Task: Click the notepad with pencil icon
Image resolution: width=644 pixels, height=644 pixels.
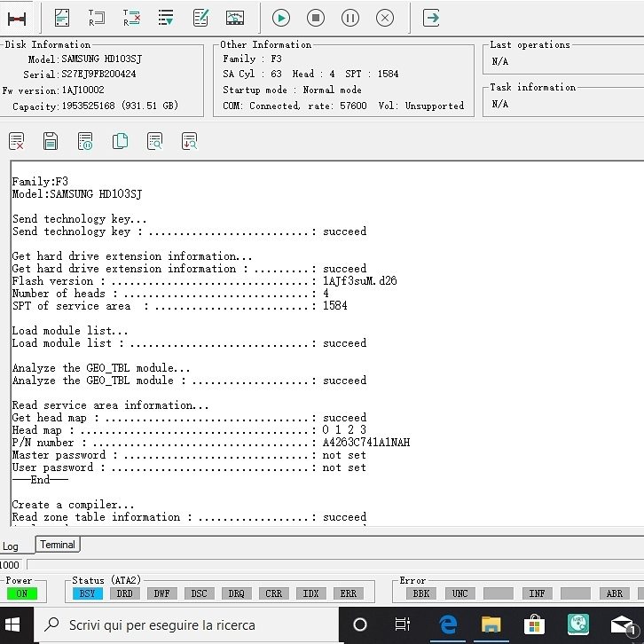Action: tap(200, 18)
